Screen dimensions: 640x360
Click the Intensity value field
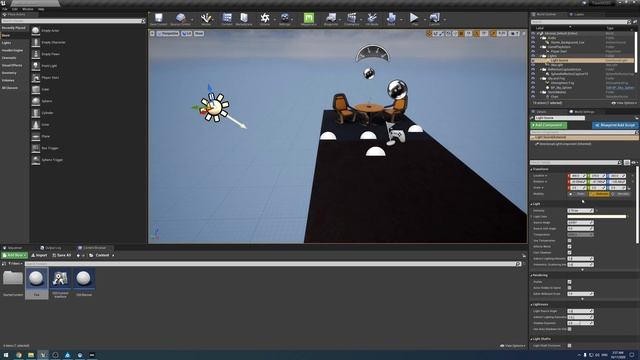pos(580,211)
